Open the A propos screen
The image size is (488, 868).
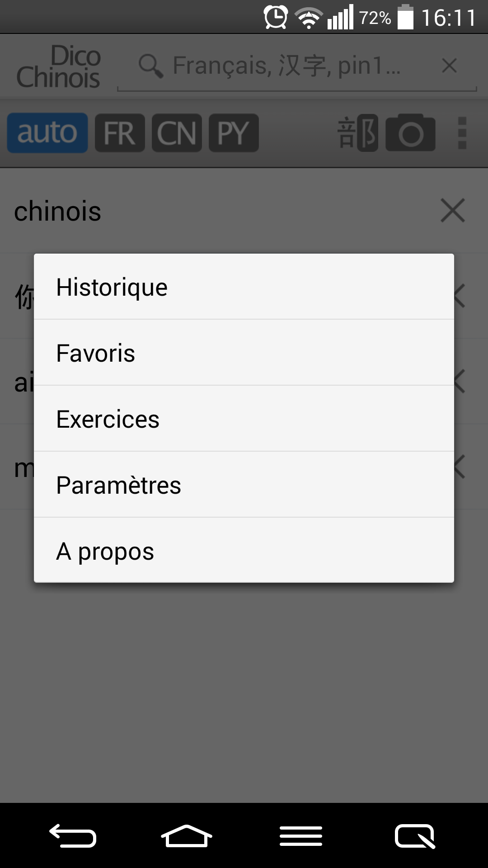click(x=244, y=550)
